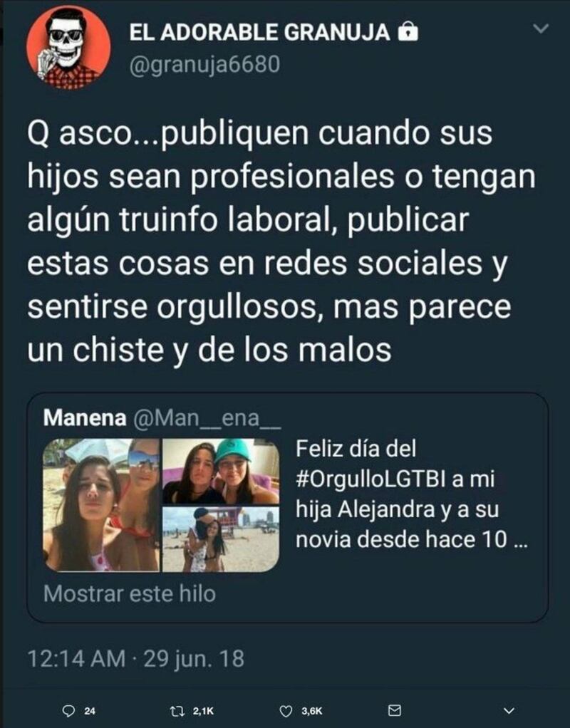Open the reply speech bubble icon

click(68, 711)
